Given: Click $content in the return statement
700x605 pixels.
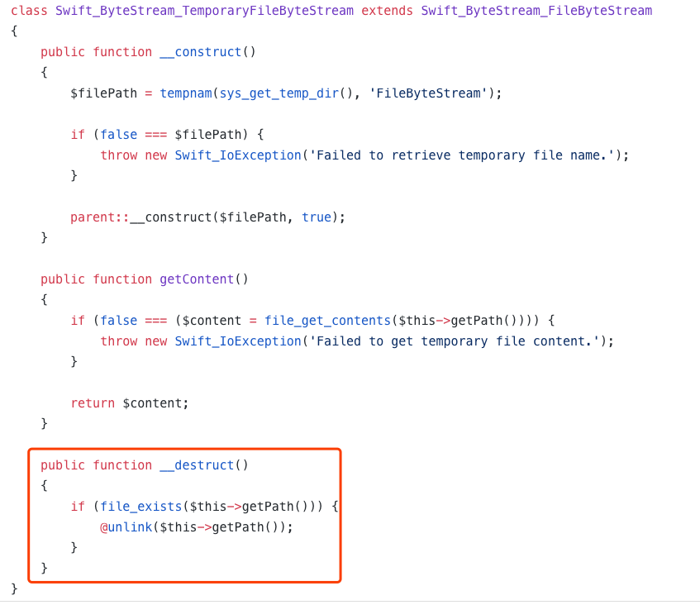Looking at the screenshot, I should pyautogui.click(x=152, y=403).
